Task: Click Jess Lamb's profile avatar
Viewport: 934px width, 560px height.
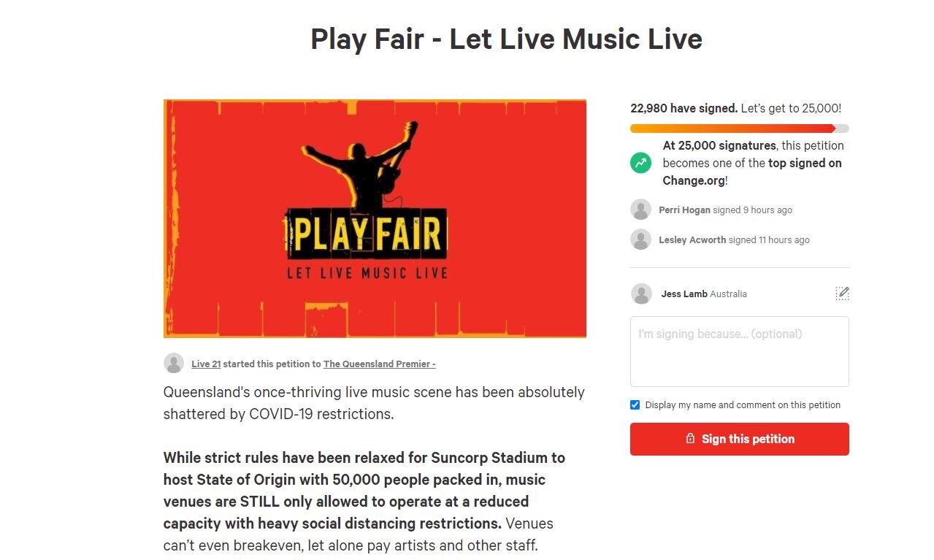Action: click(x=641, y=294)
